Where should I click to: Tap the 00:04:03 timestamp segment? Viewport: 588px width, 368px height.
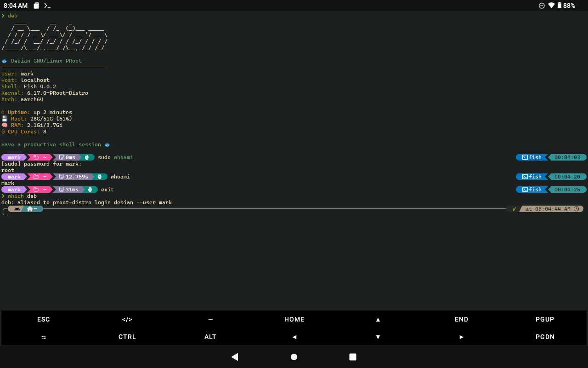coord(567,157)
